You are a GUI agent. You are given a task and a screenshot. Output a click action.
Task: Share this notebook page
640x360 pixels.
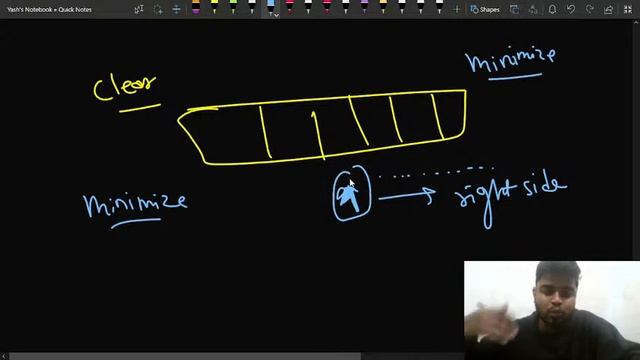pyautogui.click(x=609, y=9)
